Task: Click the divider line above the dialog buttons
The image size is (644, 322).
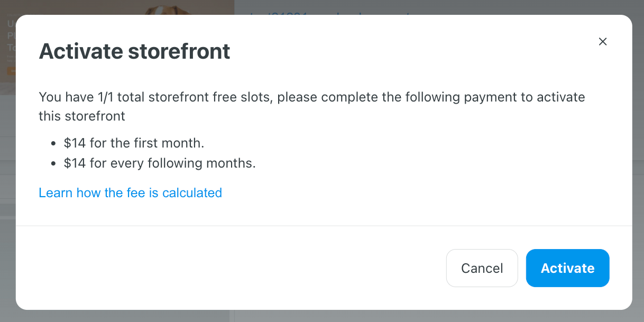Action: (324, 226)
